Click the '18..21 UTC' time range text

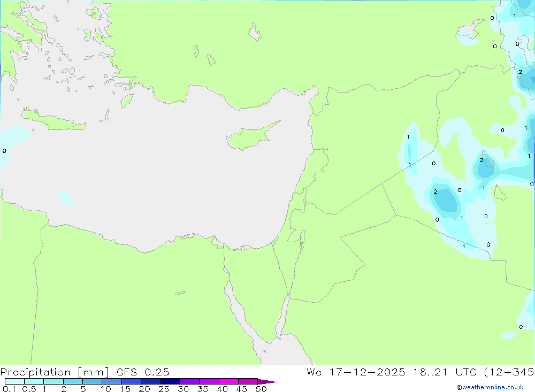[445, 372]
